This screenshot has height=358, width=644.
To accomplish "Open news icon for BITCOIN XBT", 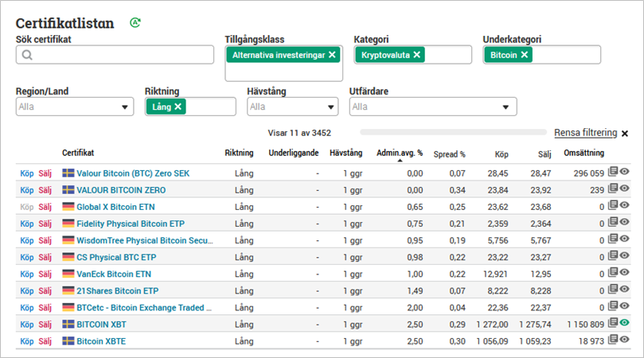I will (x=613, y=323).
